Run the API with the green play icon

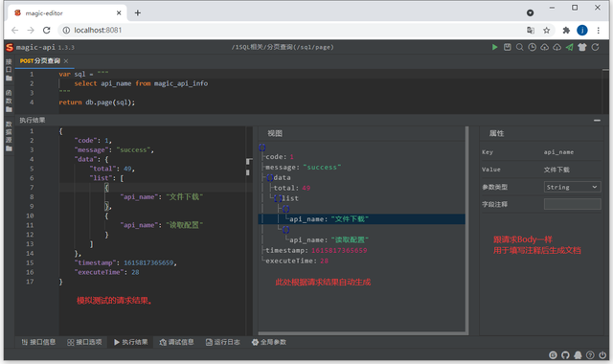(494, 47)
